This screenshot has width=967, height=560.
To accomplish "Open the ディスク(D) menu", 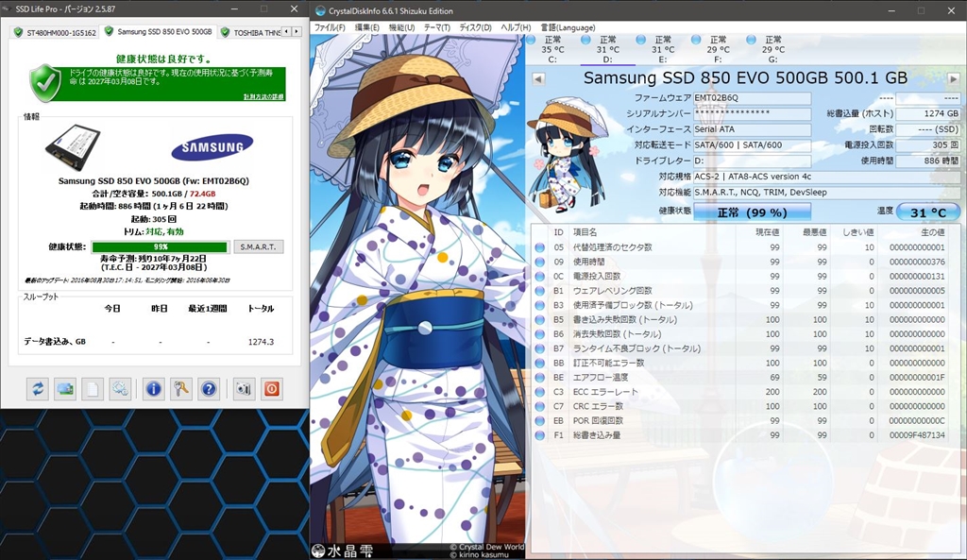I will coord(475,27).
